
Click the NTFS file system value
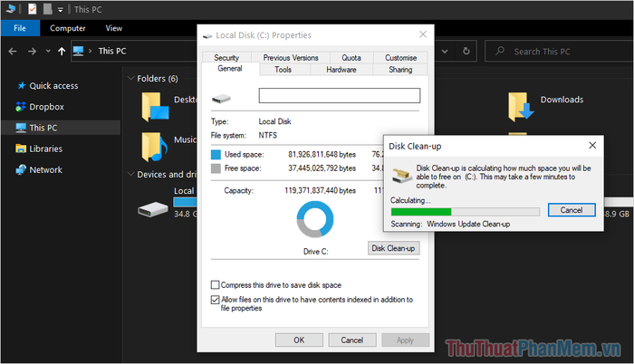tap(268, 135)
